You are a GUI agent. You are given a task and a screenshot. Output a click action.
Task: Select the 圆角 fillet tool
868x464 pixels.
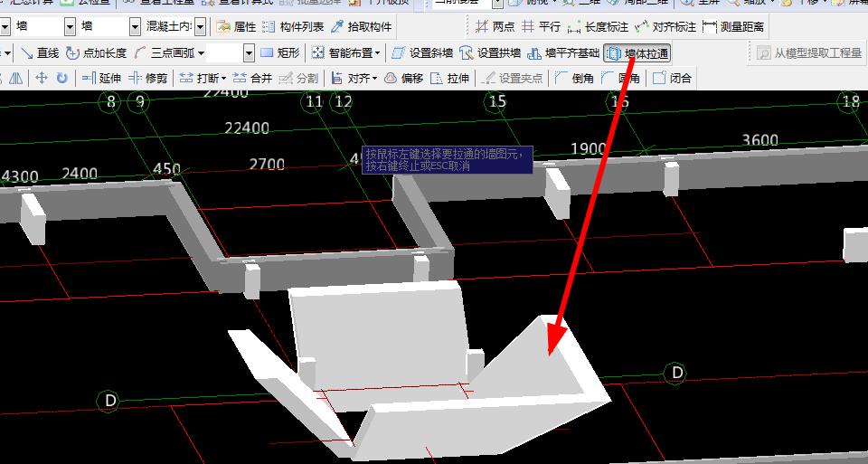621,79
